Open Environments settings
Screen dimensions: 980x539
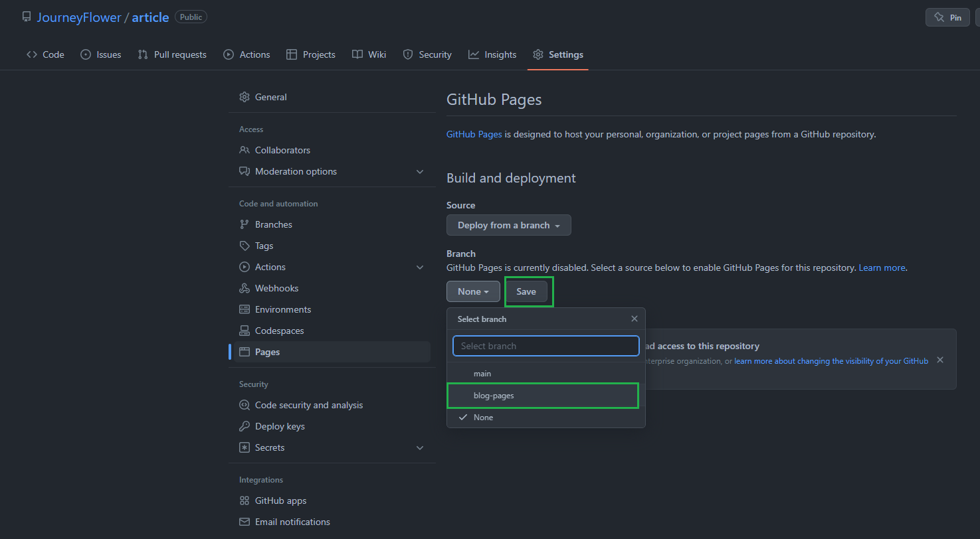pos(332,309)
